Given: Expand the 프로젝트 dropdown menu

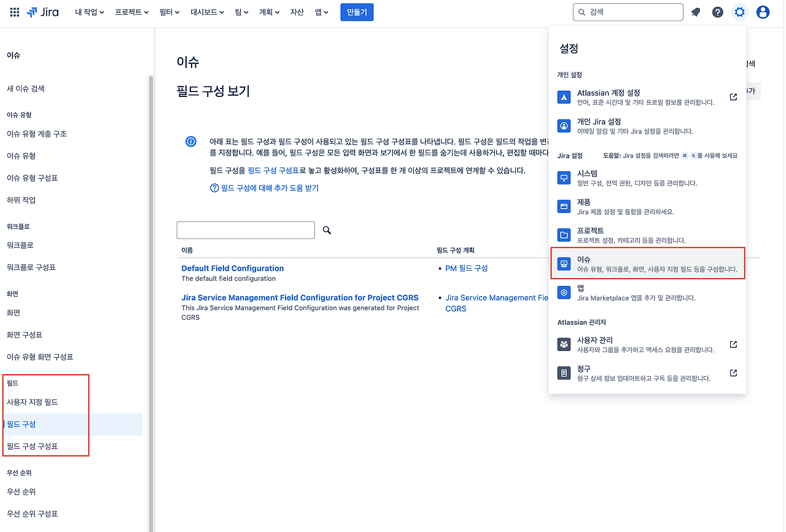Looking at the screenshot, I should click(131, 12).
